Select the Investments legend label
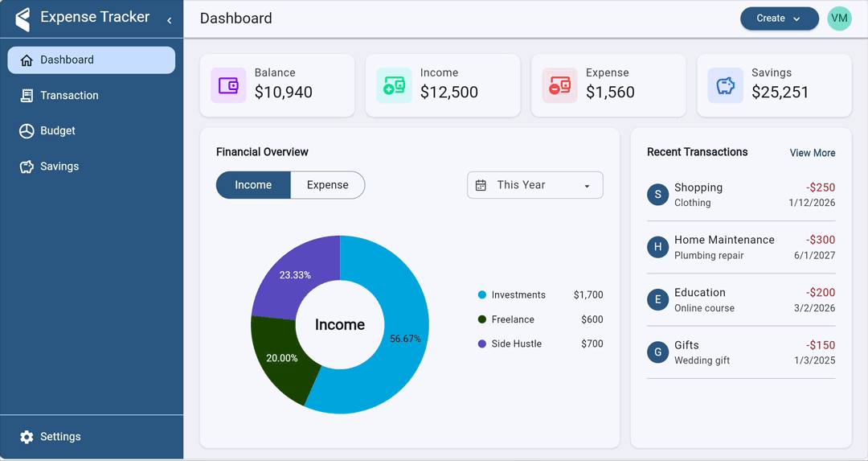The width and height of the screenshot is (868, 461). pyautogui.click(x=518, y=294)
